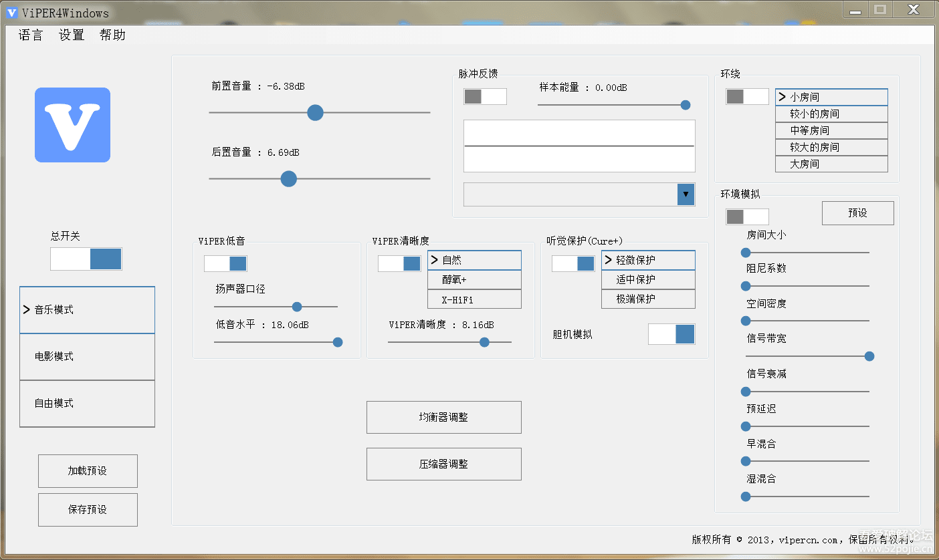Image resolution: width=939 pixels, height=560 pixels.
Task: Click the 低音水平 slider handle
Action: click(338, 342)
